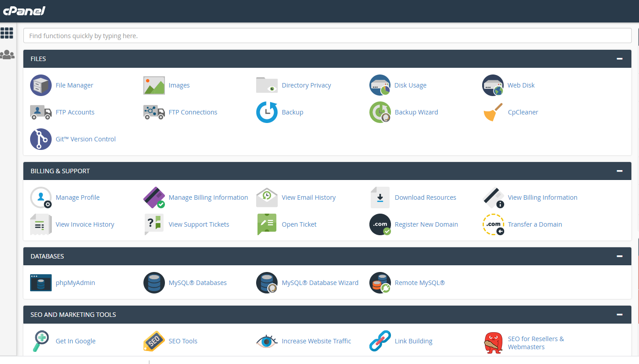
Task: Click the FTP Connections icon
Action: 154,112
